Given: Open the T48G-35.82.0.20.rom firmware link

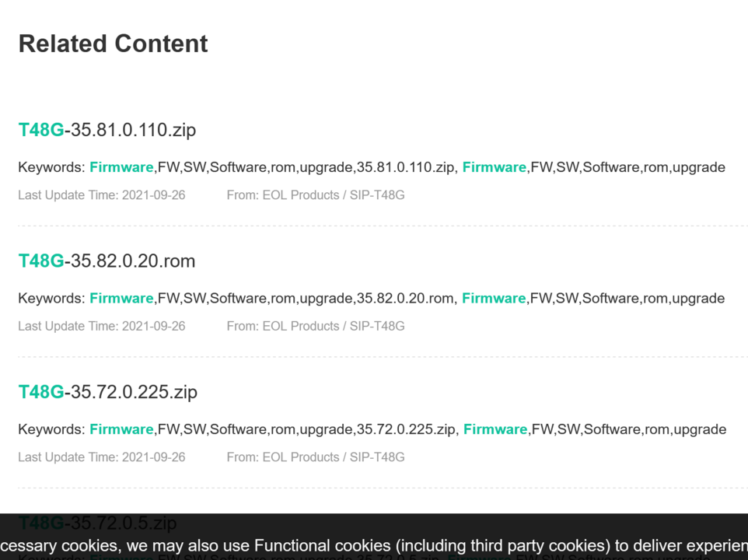Looking at the screenshot, I should point(107,261).
